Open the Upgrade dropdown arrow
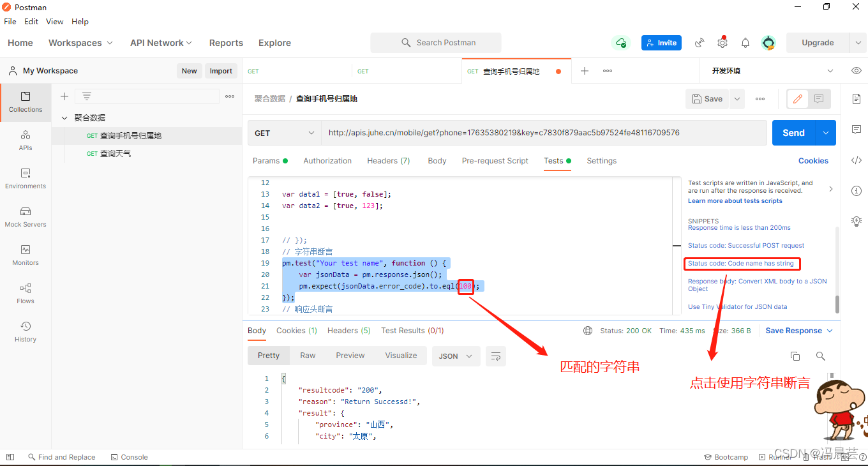Image resolution: width=868 pixels, height=466 pixels. [x=858, y=43]
